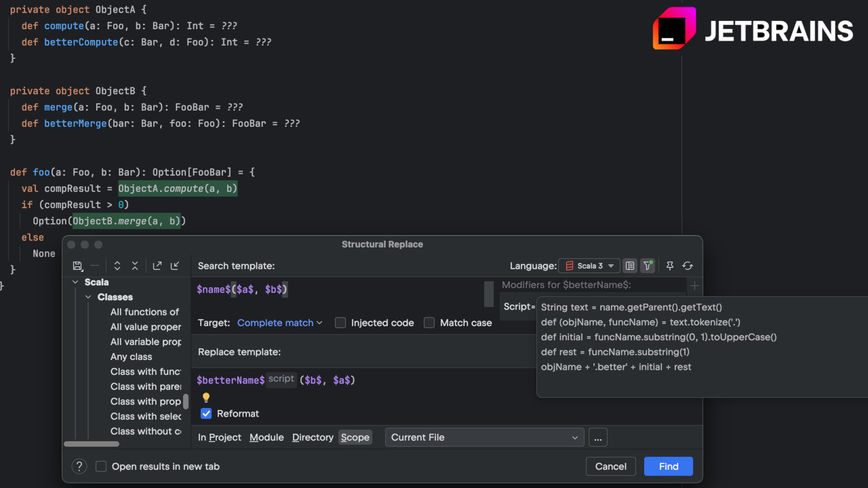
Task: Collapse the Classes tree node
Action: point(88,297)
